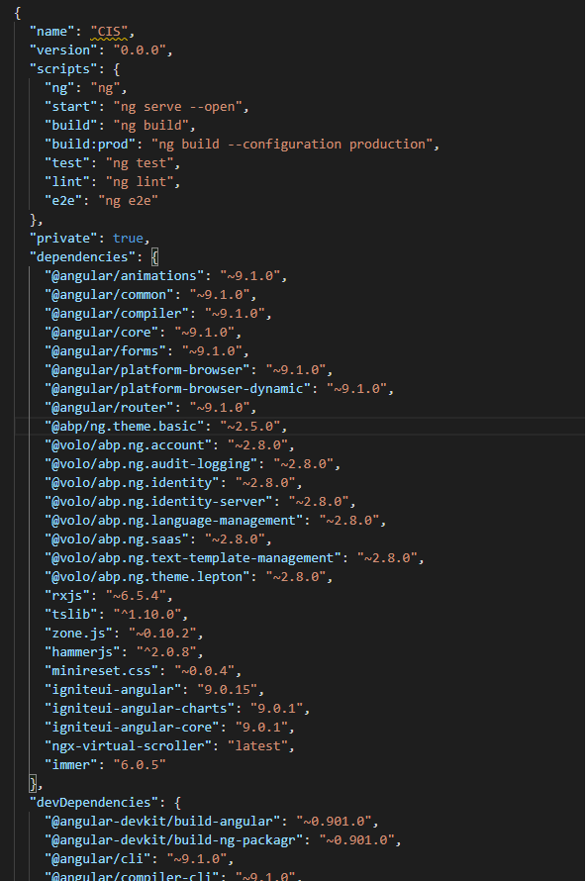Click the "@angular/core" dependency key
This screenshot has width=588, height=881.
point(101,333)
